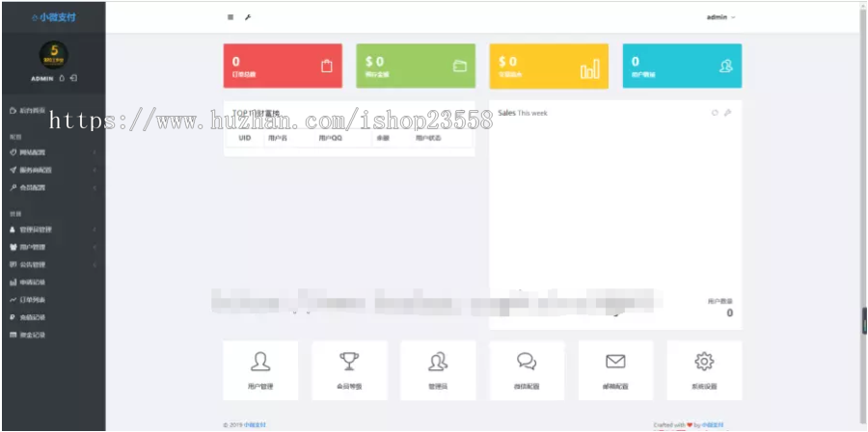
Task: Click the 小微支付 logo in the sidebar header
Action: 54,17
